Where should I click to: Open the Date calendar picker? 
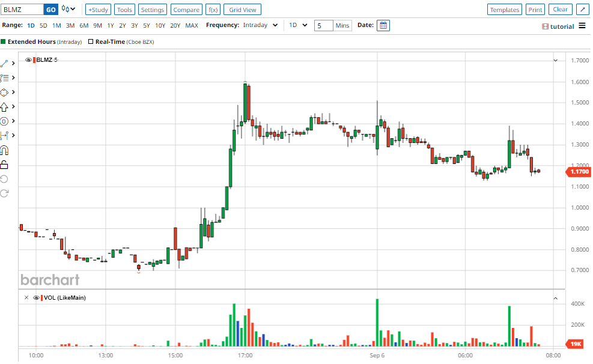(383, 25)
